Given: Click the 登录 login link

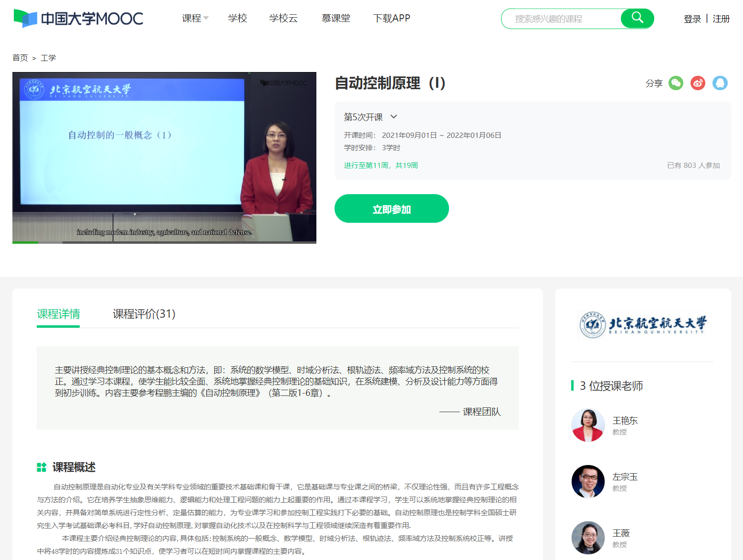Looking at the screenshot, I should coord(692,19).
